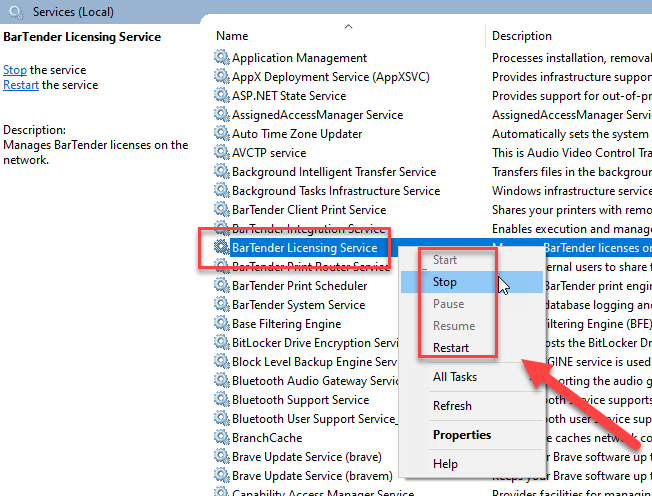Click the Description column header
Image resolution: width=652 pixels, height=496 pixels.
pos(522,36)
